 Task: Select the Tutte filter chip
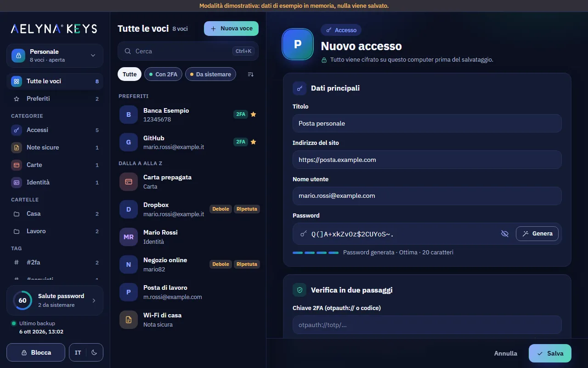(130, 74)
